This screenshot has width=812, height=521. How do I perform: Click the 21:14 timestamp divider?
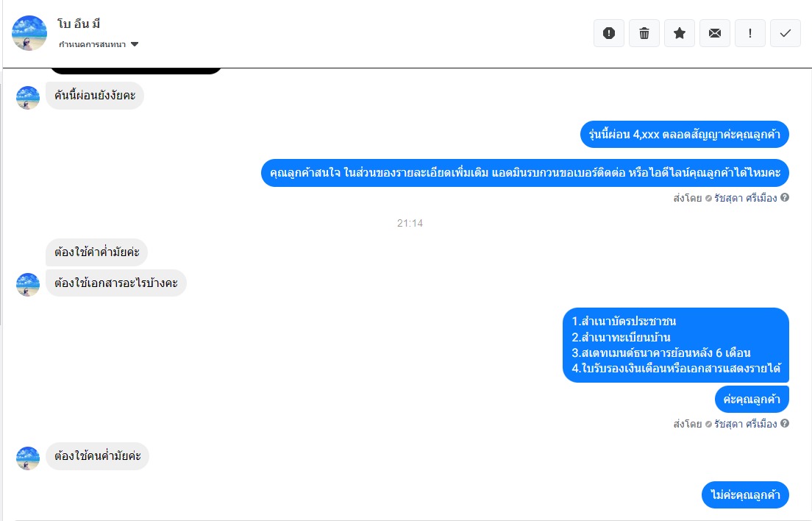(x=410, y=223)
